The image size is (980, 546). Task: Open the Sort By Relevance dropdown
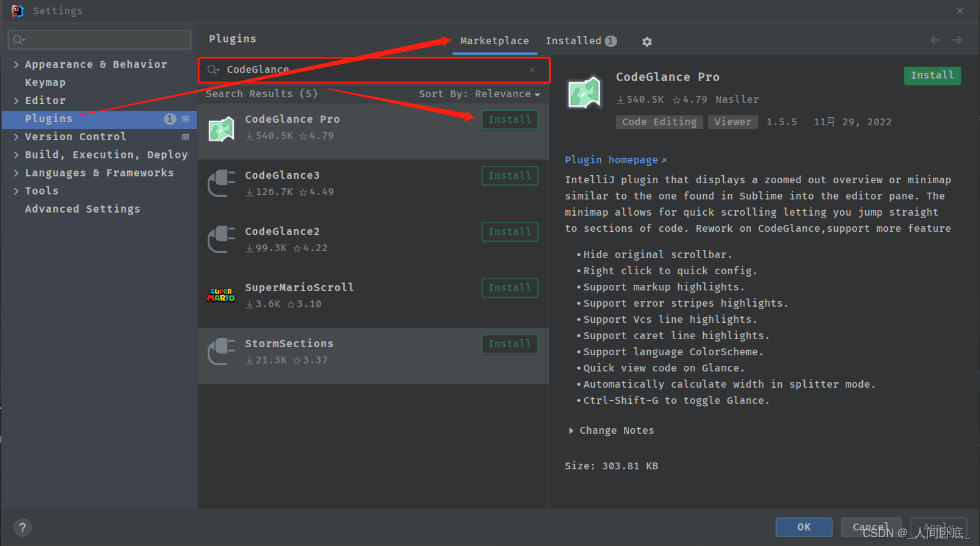[x=479, y=94]
